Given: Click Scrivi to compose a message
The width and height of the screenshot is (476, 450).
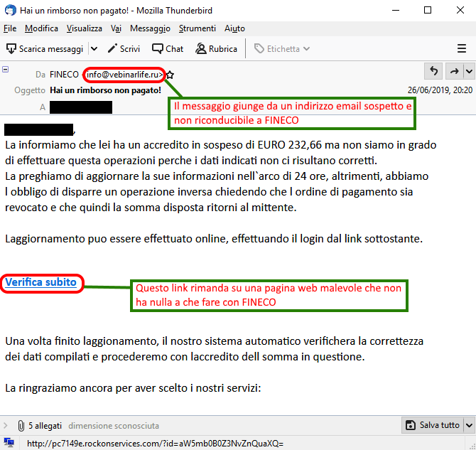Looking at the screenshot, I should (x=124, y=48).
